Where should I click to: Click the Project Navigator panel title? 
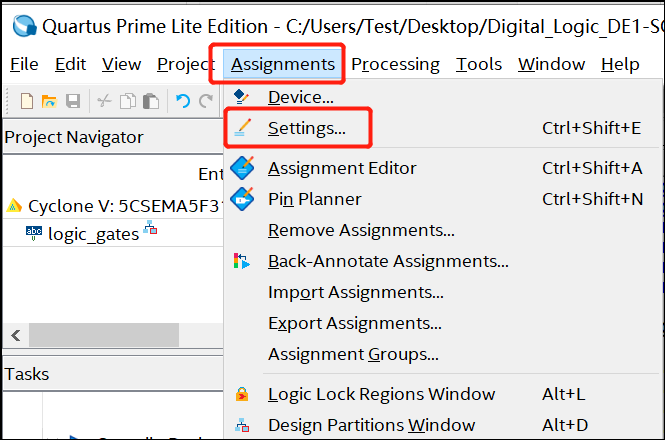[x=74, y=137]
